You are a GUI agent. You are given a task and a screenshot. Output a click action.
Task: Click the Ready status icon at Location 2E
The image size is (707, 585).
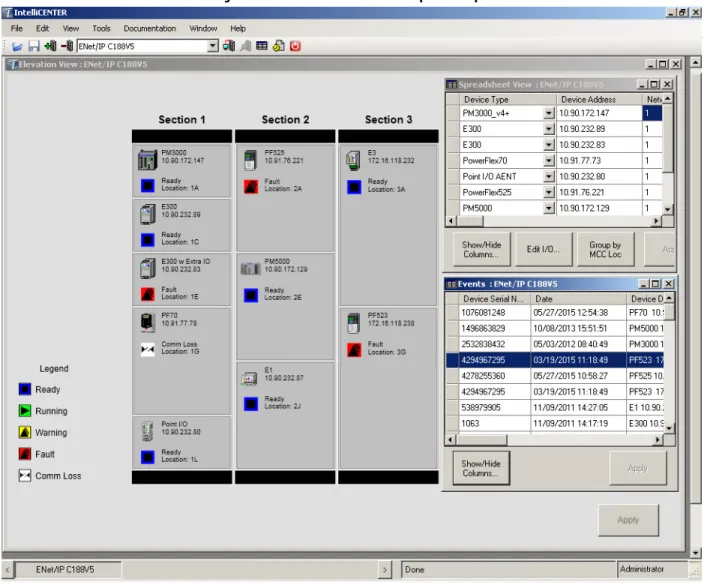(251, 295)
